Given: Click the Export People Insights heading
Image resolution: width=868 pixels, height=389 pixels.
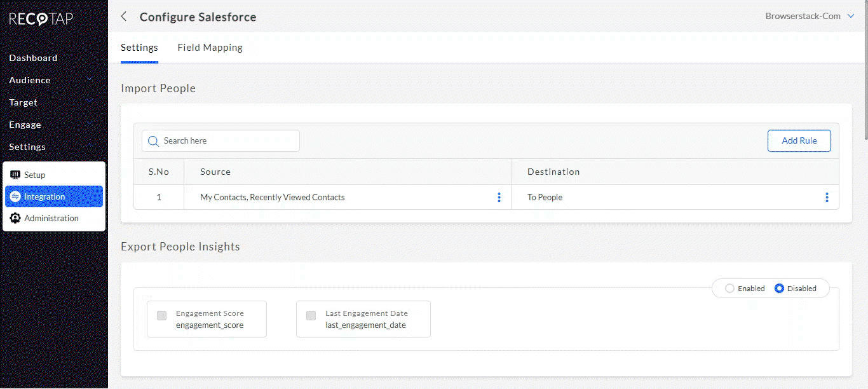Looking at the screenshot, I should tap(180, 247).
